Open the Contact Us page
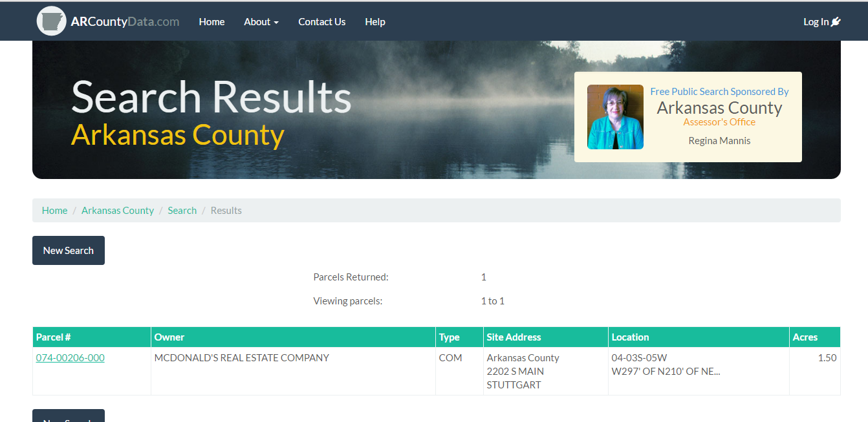The height and width of the screenshot is (422, 868). 321,21
